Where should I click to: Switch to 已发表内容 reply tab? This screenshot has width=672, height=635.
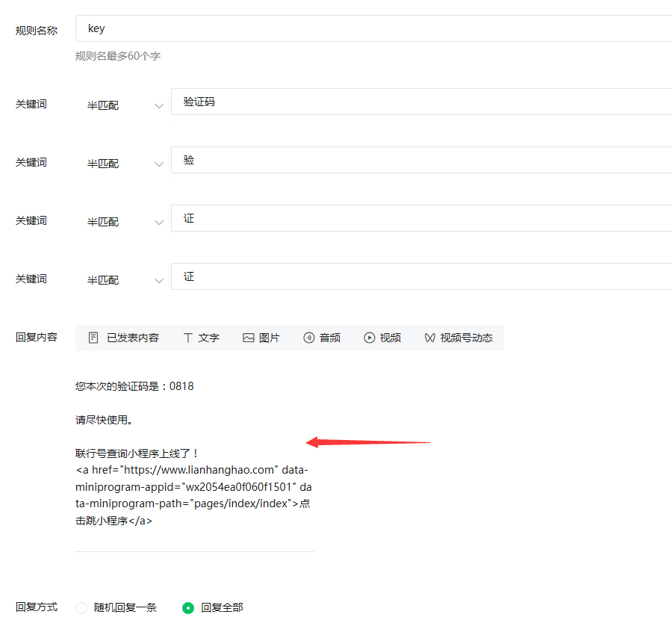[x=124, y=338]
